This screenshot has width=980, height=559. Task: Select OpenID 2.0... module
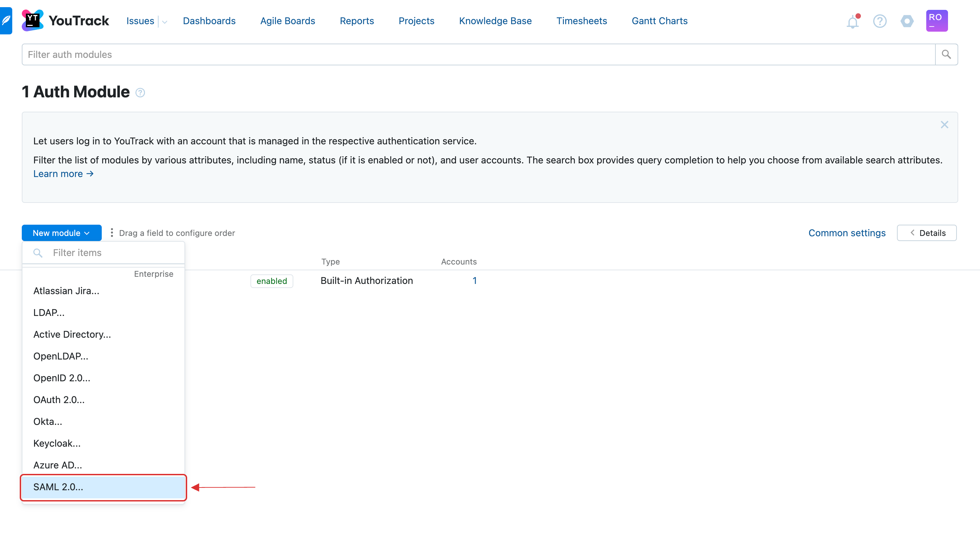coord(103,378)
